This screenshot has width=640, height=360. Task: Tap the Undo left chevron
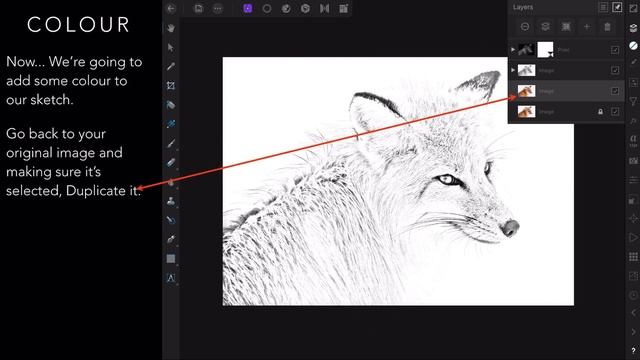pyautogui.click(x=633, y=313)
